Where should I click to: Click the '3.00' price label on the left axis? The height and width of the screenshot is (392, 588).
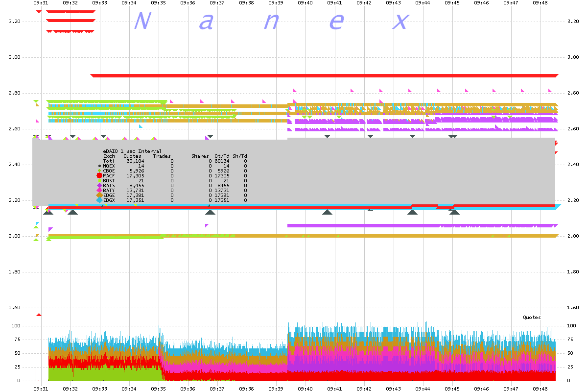15,57
